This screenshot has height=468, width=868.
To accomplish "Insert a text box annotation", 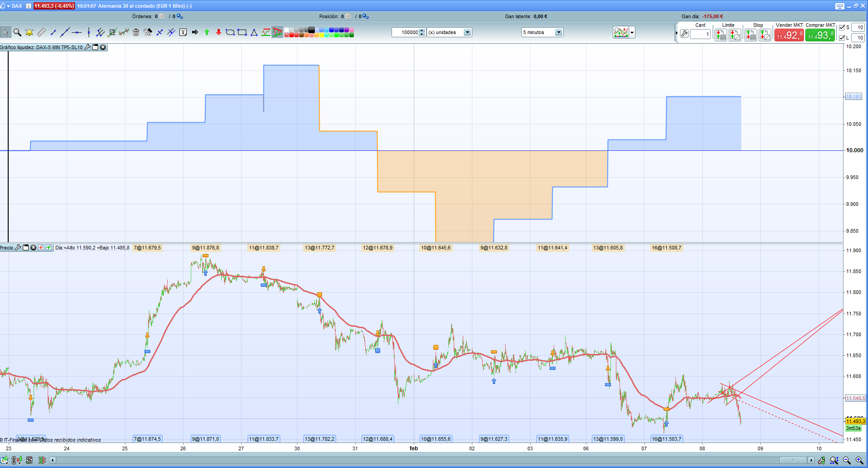I will [x=183, y=32].
